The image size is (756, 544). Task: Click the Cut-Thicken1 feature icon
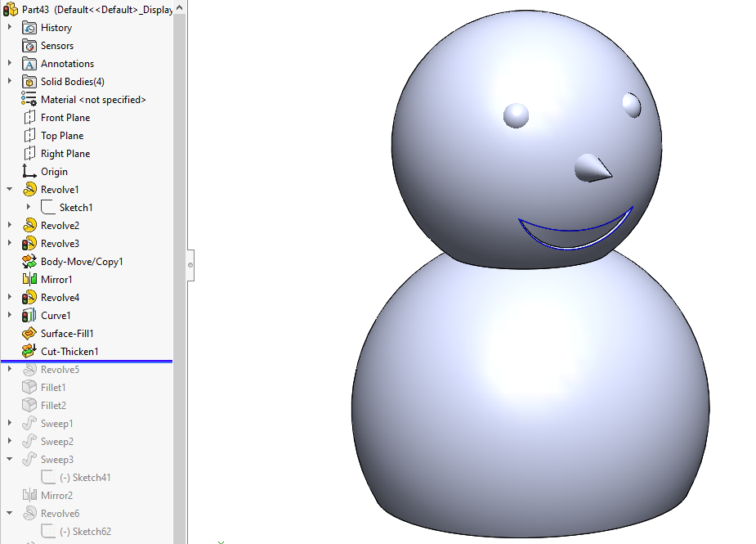pyautogui.click(x=29, y=352)
